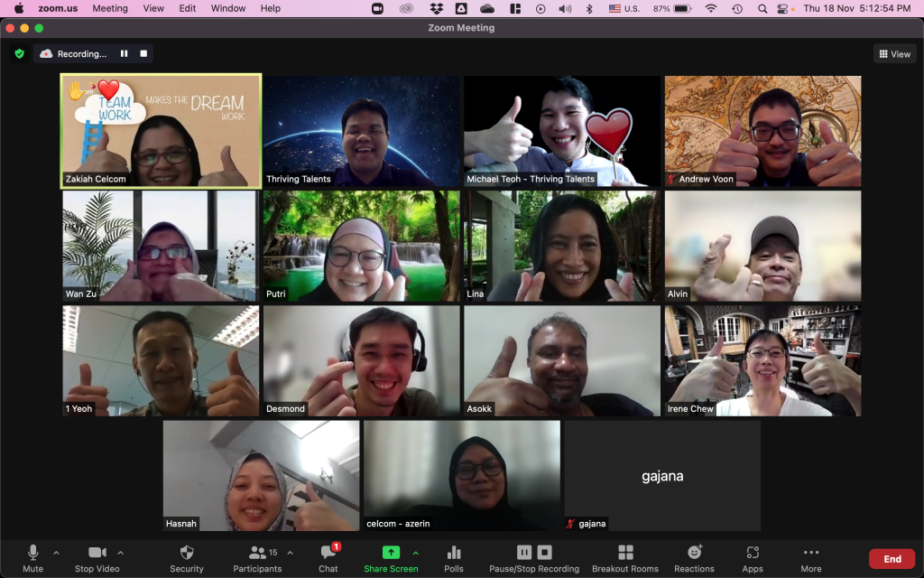The height and width of the screenshot is (578, 924).
Task: Expand the Share Screen options arrow
Action: tap(416, 553)
